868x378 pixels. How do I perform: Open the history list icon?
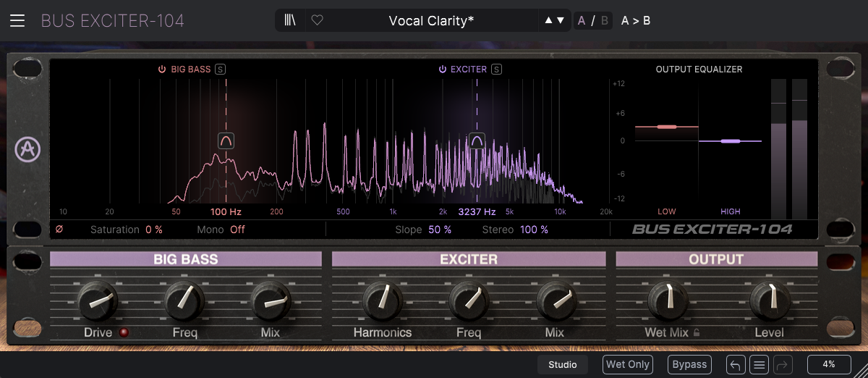759,364
